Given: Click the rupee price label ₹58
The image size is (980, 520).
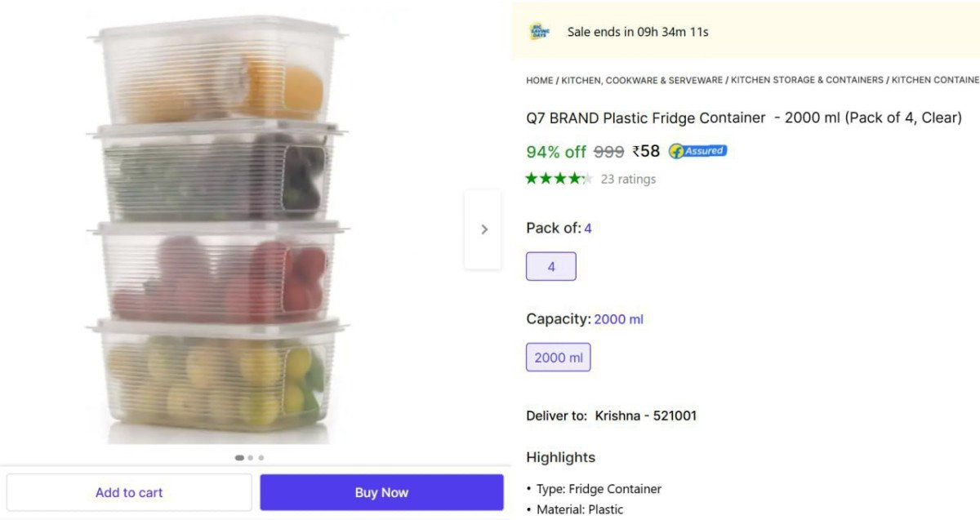Looking at the screenshot, I should point(647,151).
